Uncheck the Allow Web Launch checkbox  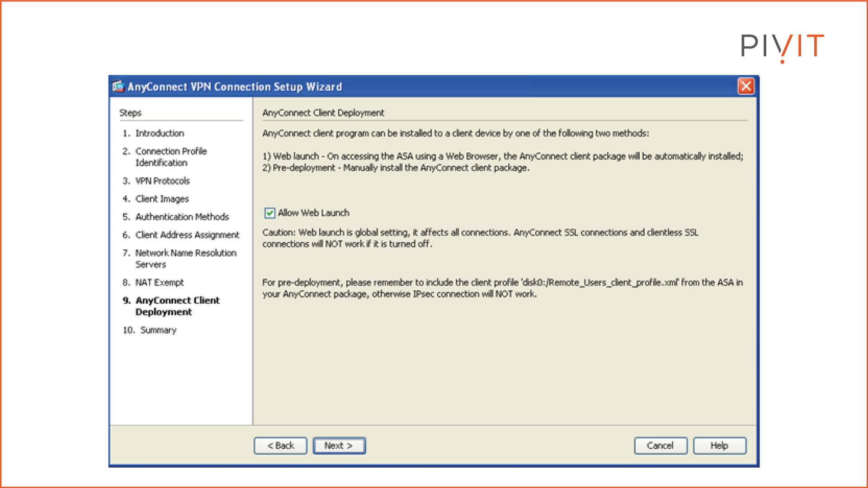tap(269, 213)
